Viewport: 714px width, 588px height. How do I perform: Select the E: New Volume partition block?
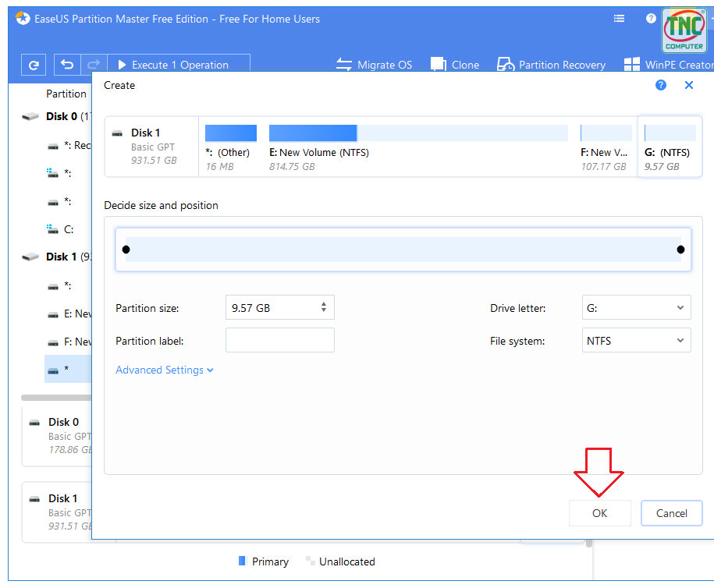tap(418, 147)
